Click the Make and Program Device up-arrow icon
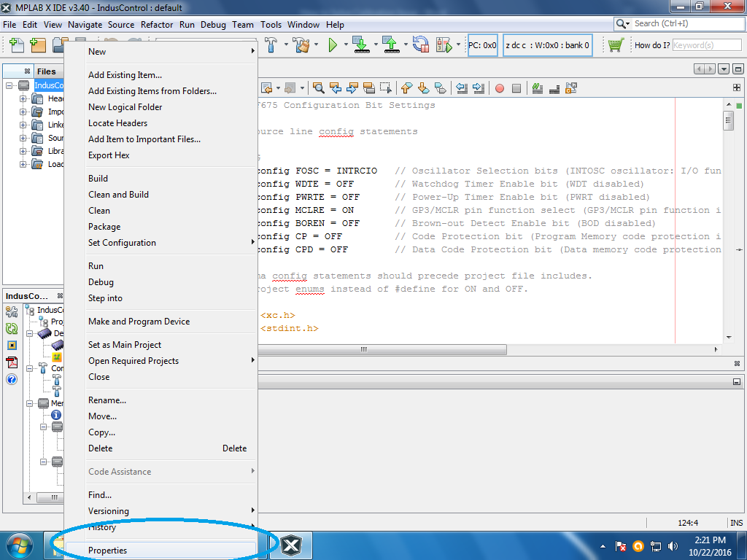Screen dimensions: 747x560 [391, 44]
